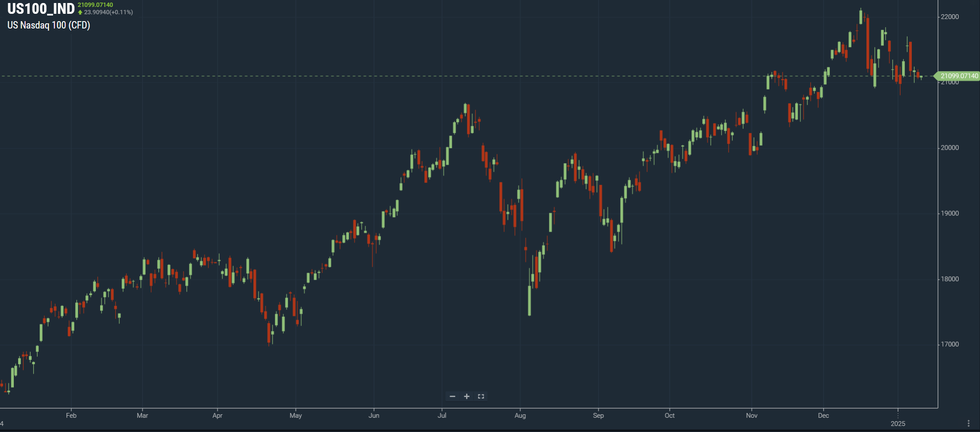Click the Feb time axis label
980x432 pixels.
(71, 416)
